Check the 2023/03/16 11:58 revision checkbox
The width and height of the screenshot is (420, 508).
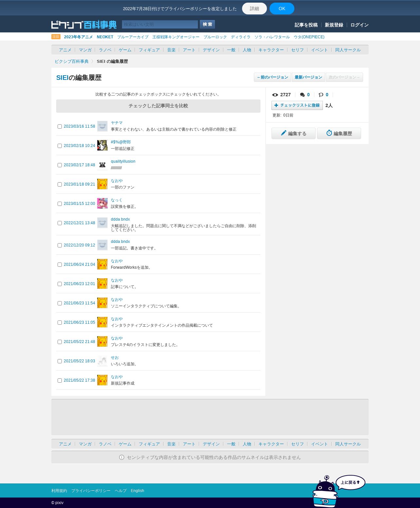(x=60, y=127)
